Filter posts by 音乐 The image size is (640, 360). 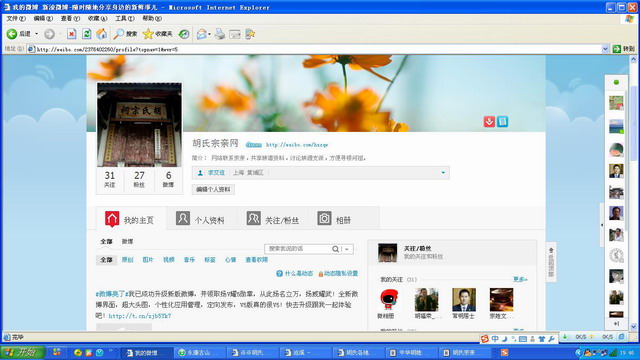click(189, 260)
